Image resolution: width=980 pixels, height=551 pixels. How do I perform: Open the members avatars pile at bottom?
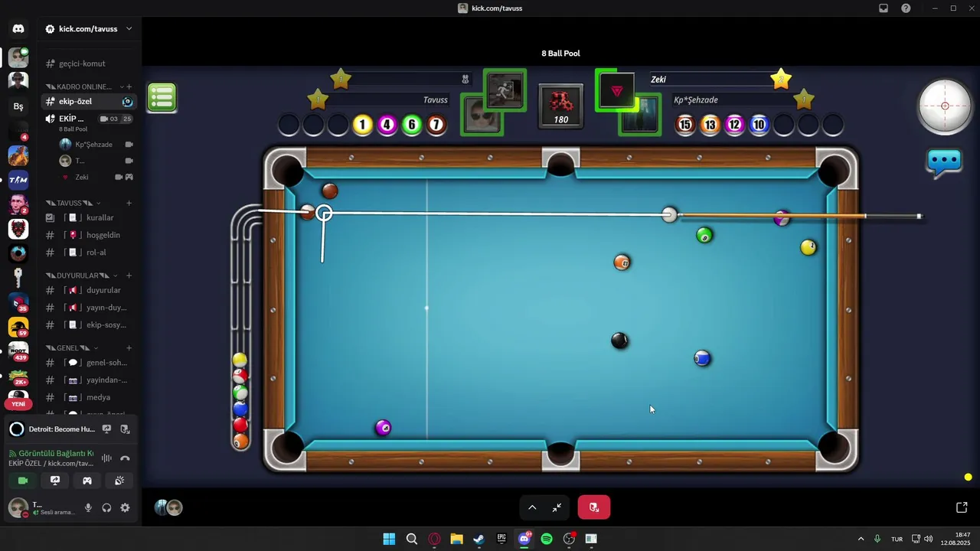coord(168,507)
